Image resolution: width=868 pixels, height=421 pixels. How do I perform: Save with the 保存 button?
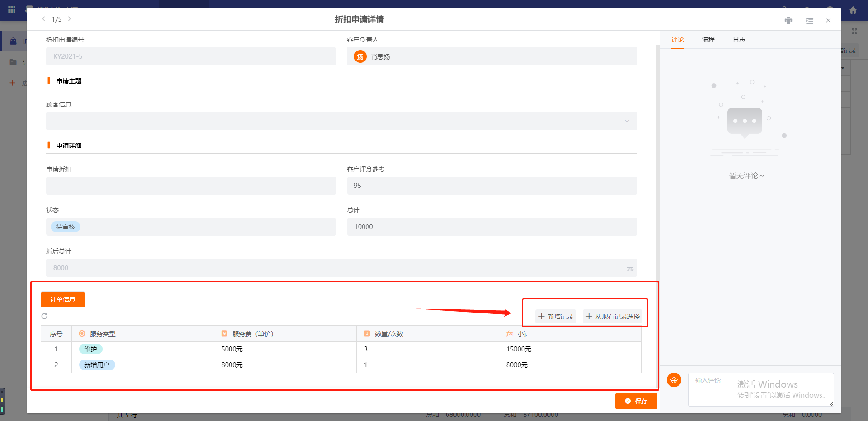[636, 401]
